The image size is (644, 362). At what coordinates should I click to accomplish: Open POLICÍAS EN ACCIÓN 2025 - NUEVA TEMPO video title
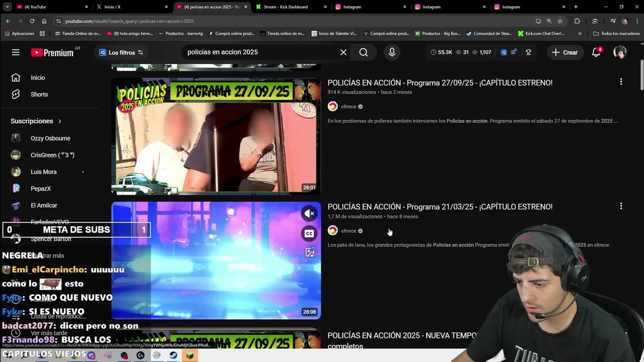(403, 340)
